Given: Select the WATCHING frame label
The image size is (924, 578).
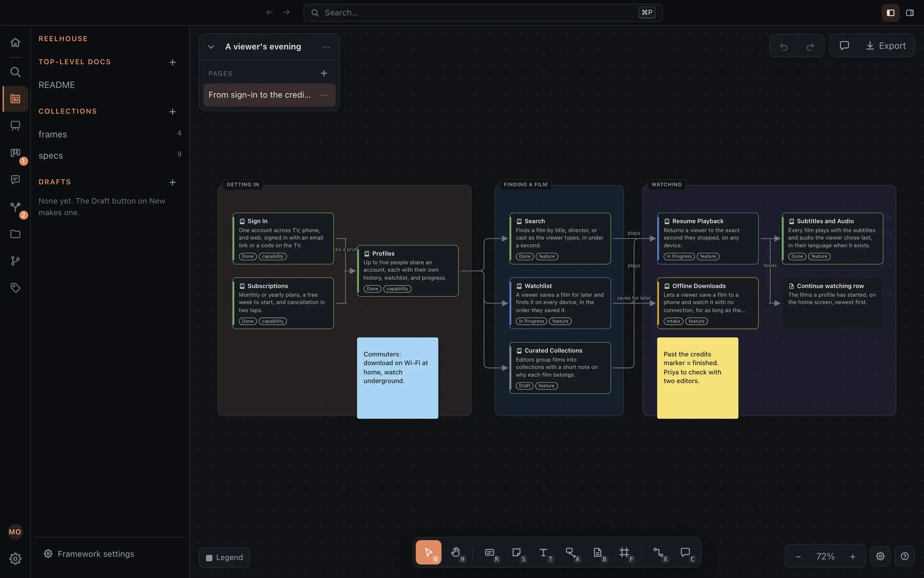Looking at the screenshot, I should pyautogui.click(x=666, y=185).
